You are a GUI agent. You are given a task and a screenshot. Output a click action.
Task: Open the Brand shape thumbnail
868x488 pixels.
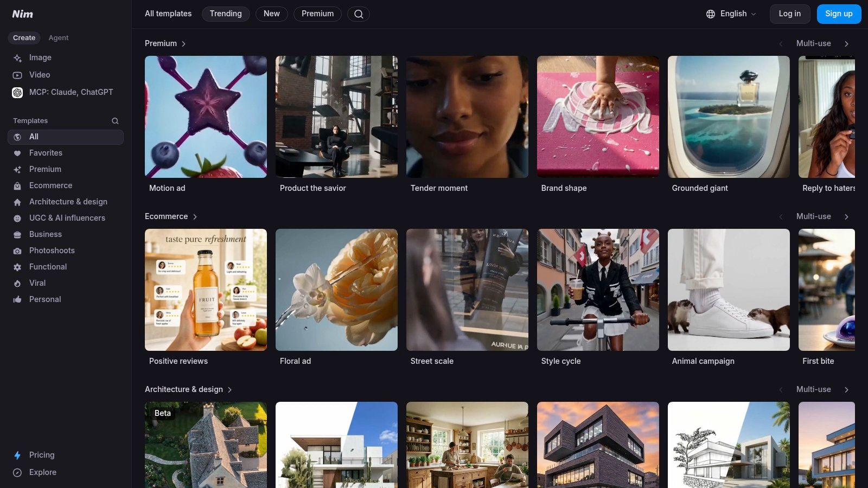(598, 117)
